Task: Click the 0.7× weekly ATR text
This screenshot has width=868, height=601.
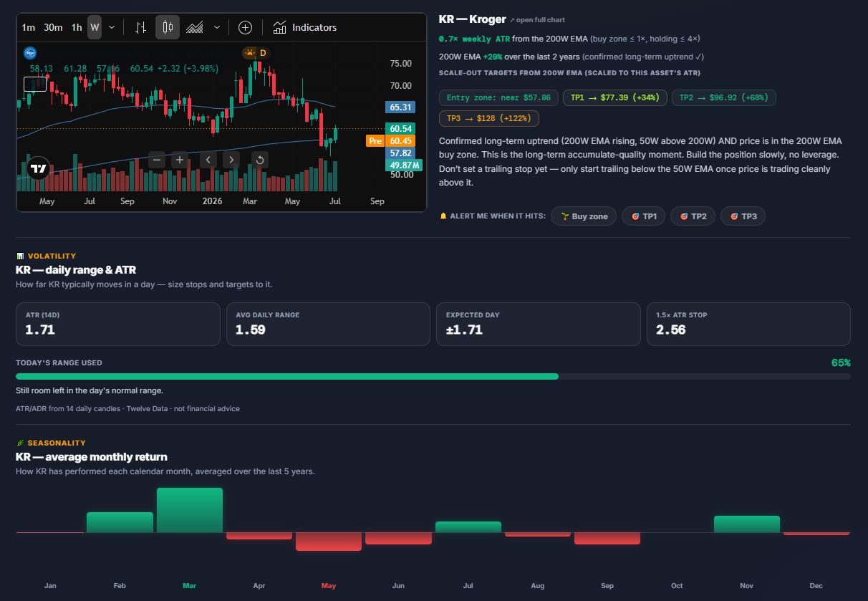Action: tap(473, 39)
